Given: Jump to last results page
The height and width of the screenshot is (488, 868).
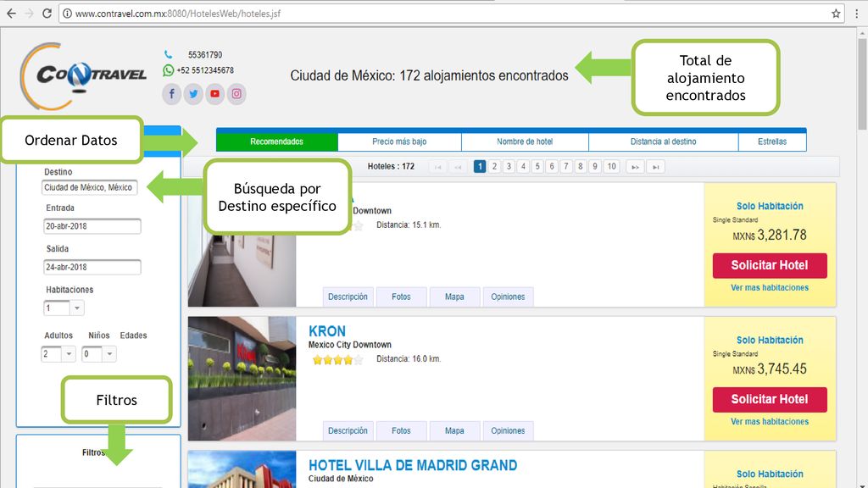Looking at the screenshot, I should (x=655, y=167).
